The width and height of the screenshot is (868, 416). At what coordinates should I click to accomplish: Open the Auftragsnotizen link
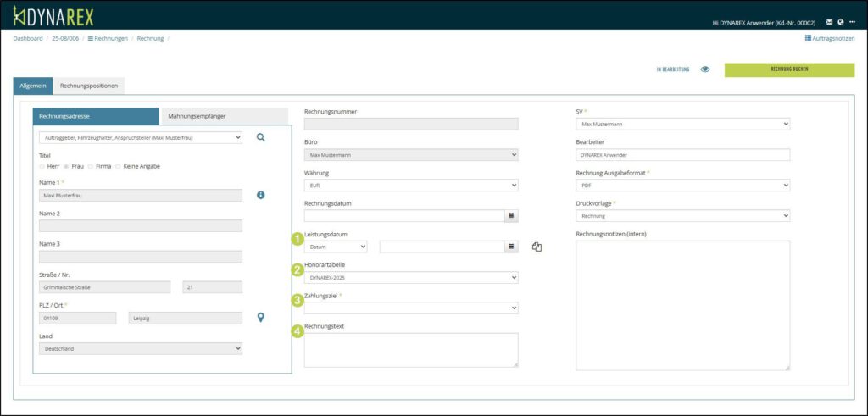(829, 38)
